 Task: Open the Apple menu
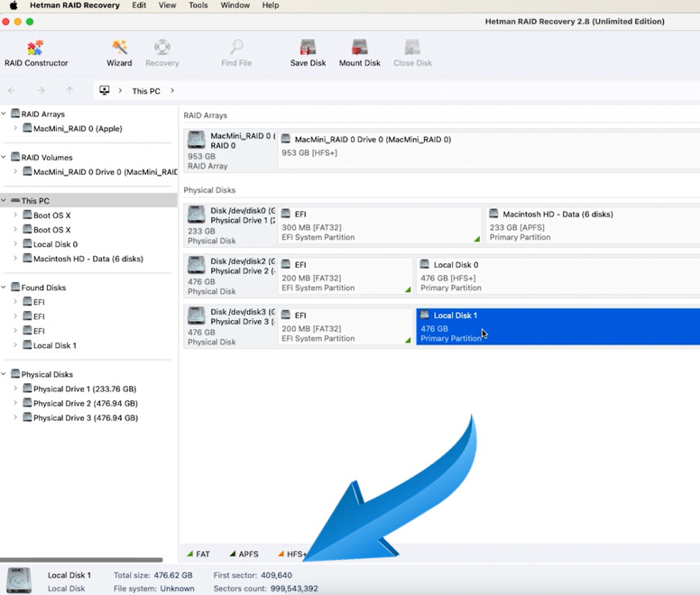pos(14,5)
